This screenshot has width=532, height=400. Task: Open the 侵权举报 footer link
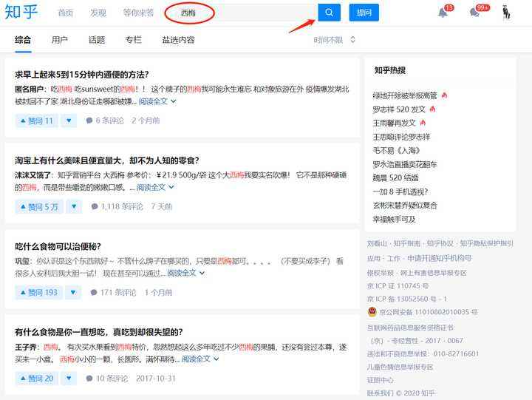click(381, 273)
